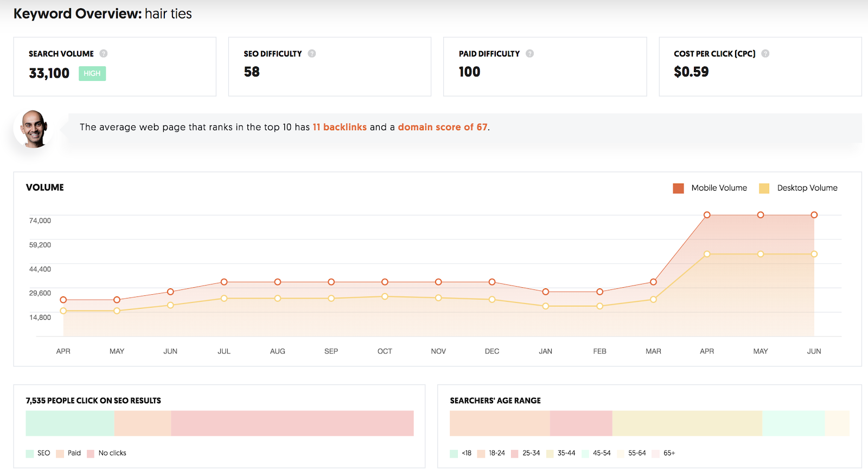Click the $0.59 cost per click value
Screen dimensions: 868x469
tap(691, 72)
